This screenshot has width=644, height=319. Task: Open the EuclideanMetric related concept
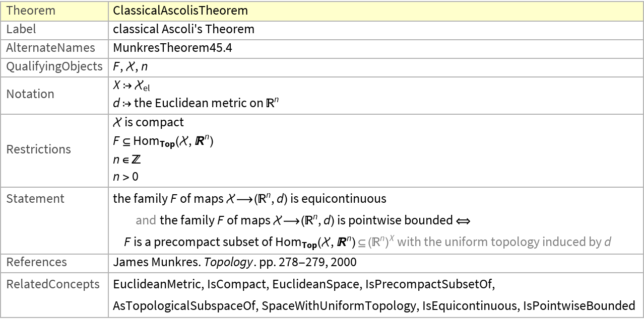click(157, 284)
